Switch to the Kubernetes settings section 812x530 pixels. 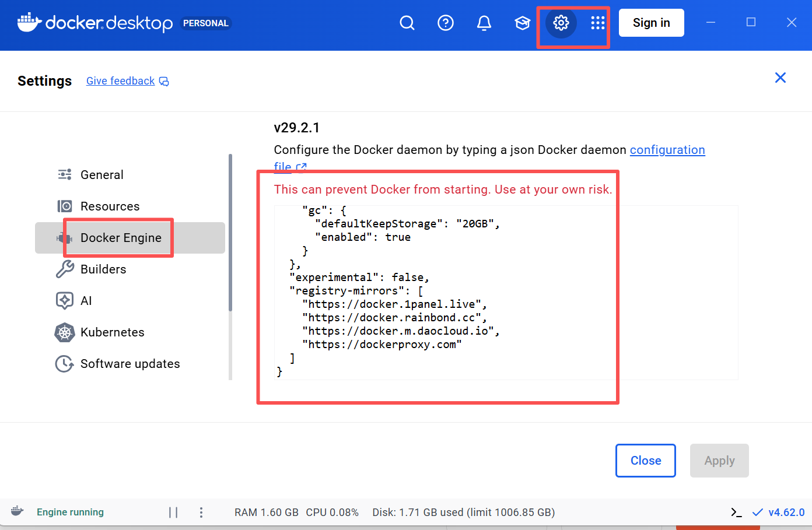pos(113,332)
